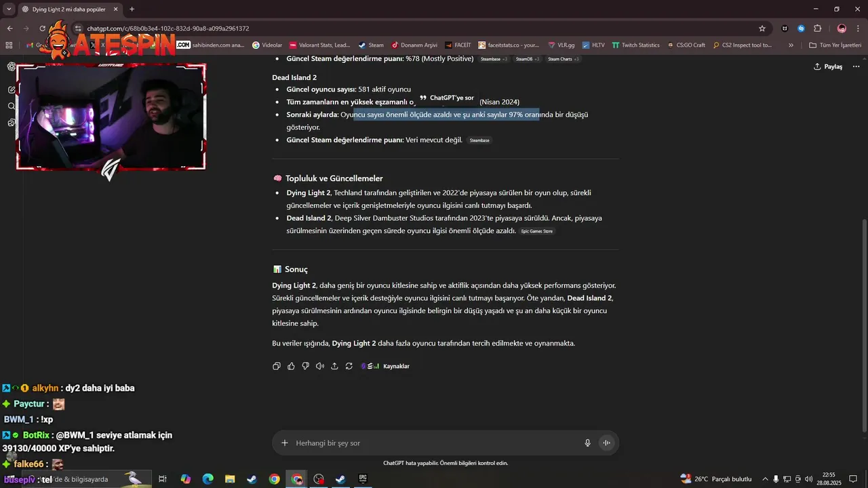Click the 'Sonuç' heading text
Screen dimensions: 868x488
pos(296,269)
